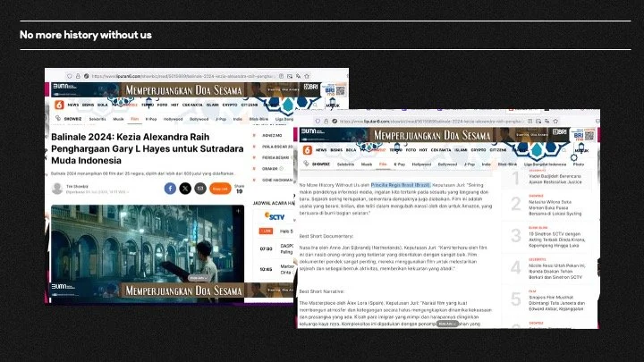The image size is (644, 362).
Task: Open CRYPTO menu in left window
Action: (230, 105)
